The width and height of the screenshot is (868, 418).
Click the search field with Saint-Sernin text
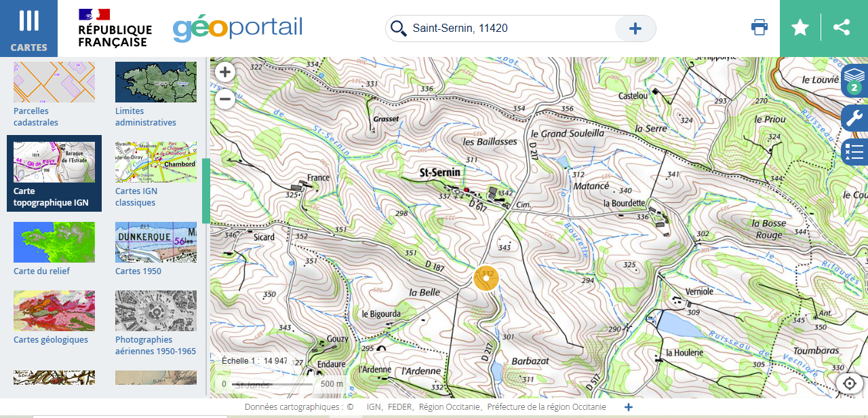512,28
